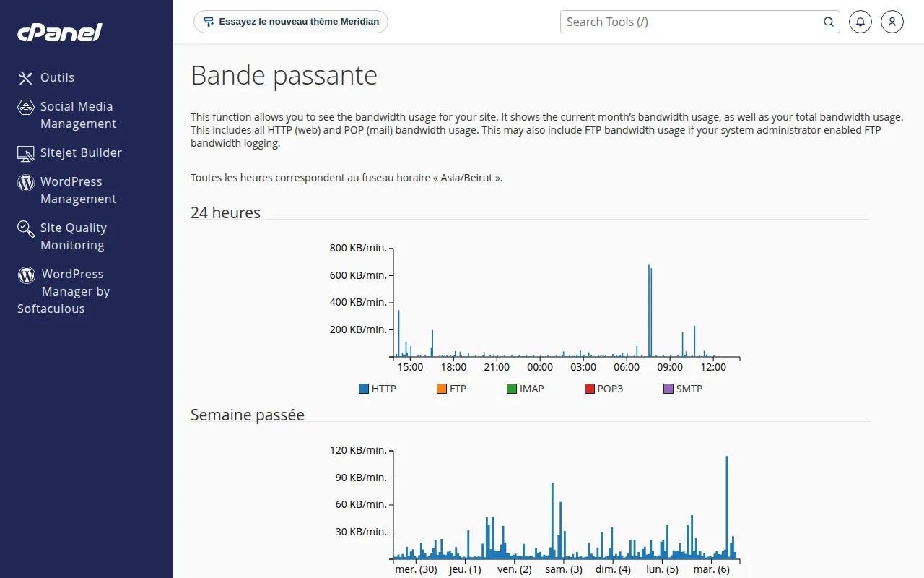Click Essayez le nouveau thème Meridian button

point(291,22)
